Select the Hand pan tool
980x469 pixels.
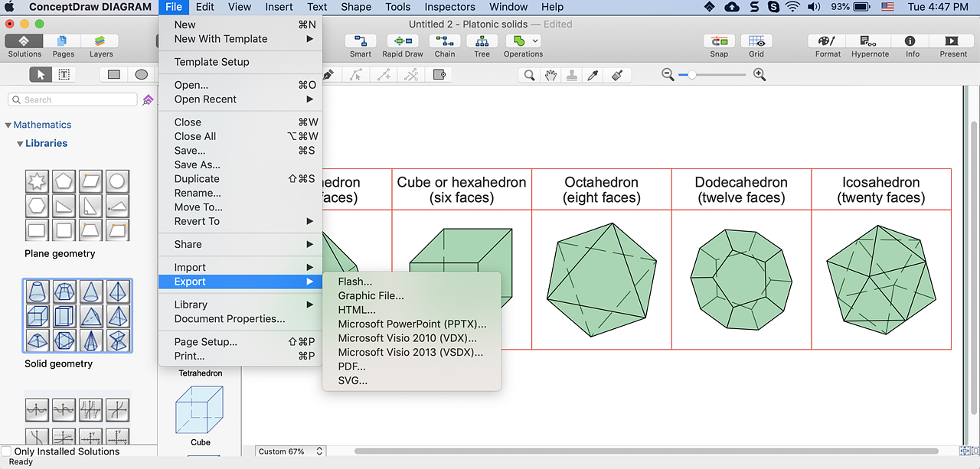tap(550, 75)
